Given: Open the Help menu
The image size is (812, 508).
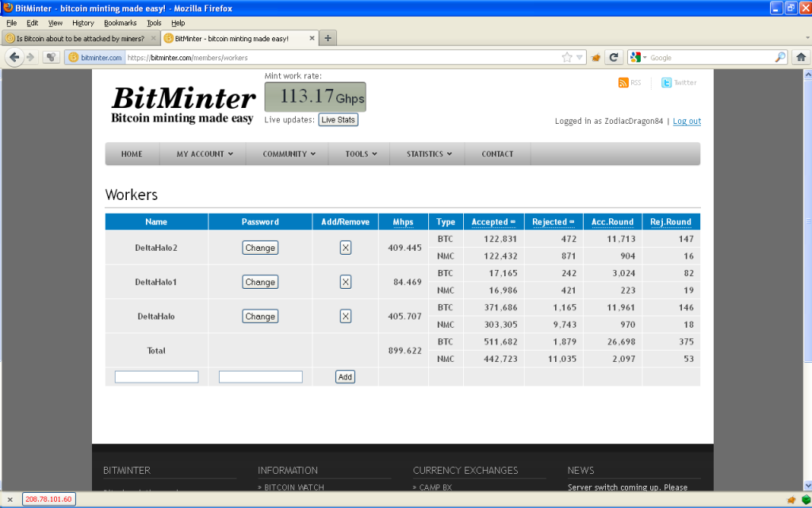Looking at the screenshot, I should click(178, 23).
